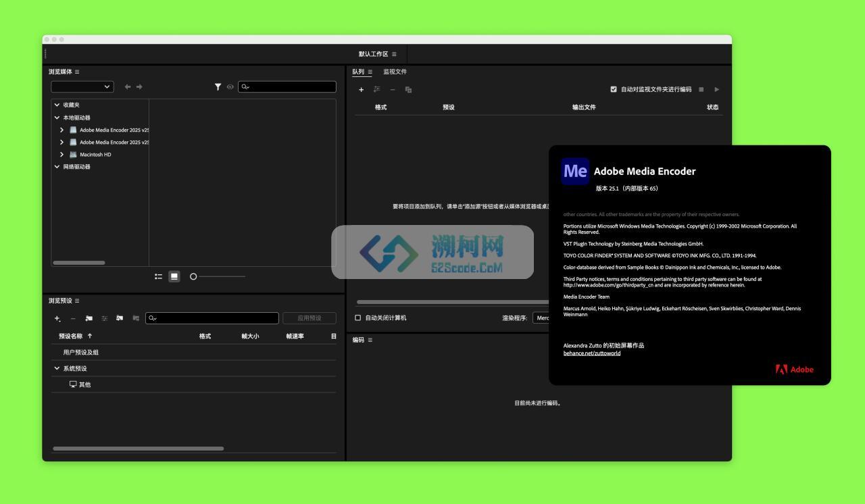Expand the first Adobe Media Encoder 2025 drive
The height and width of the screenshot is (504, 865).
tap(62, 130)
